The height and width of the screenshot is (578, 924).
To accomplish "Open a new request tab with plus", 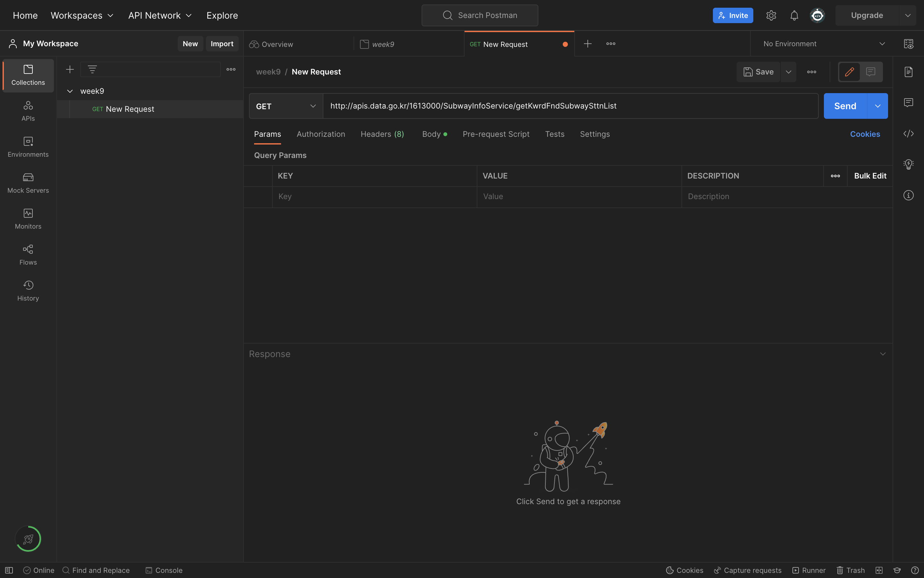I will (x=588, y=44).
